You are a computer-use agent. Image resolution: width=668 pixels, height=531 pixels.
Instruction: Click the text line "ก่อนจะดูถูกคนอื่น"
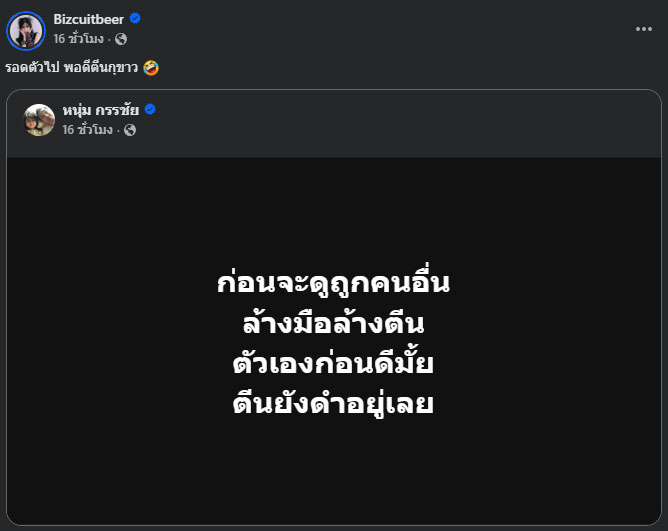(334, 283)
